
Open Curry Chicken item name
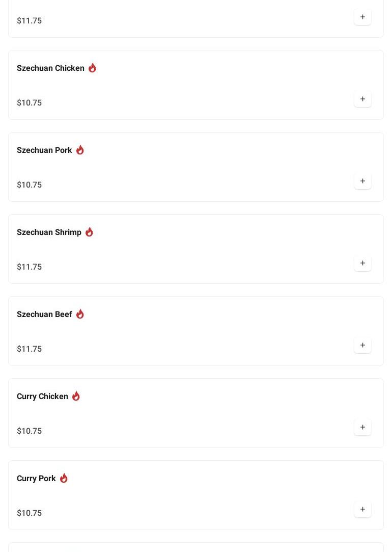(42, 397)
